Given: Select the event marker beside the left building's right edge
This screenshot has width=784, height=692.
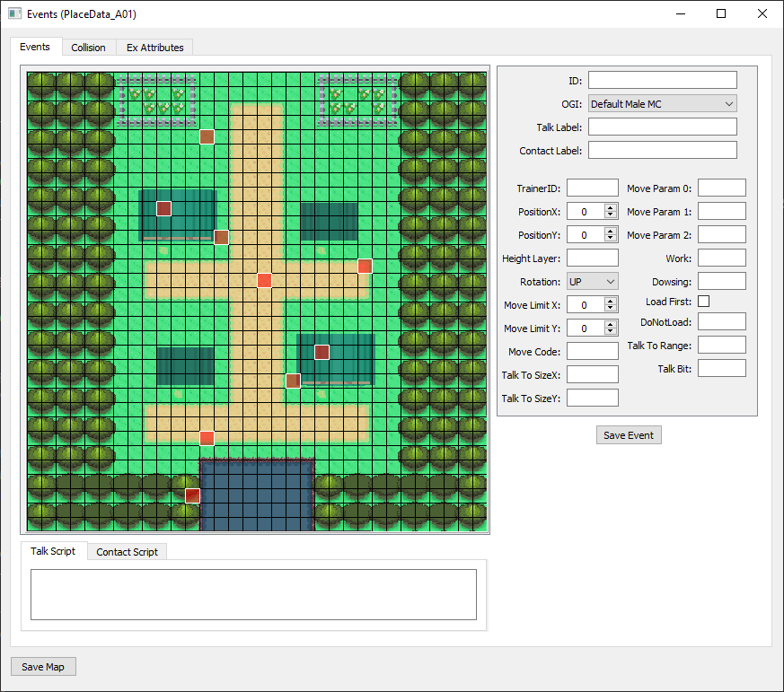Looking at the screenshot, I should pos(221,236).
